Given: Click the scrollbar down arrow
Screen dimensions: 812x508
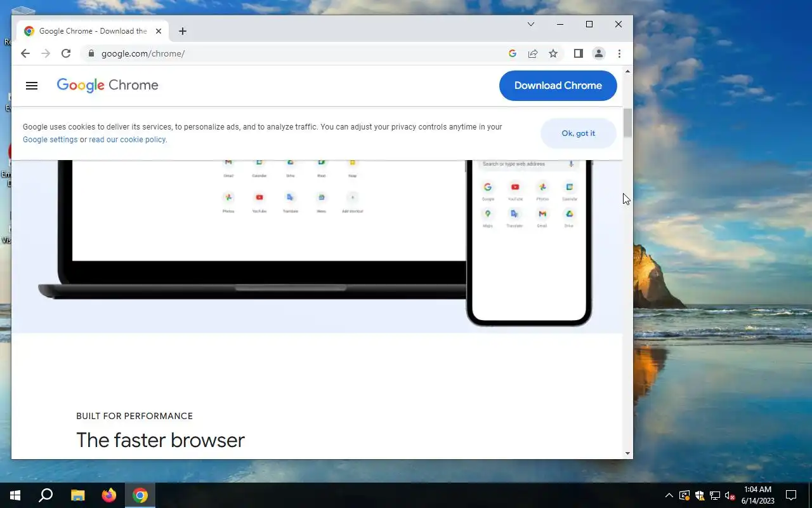Looking at the screenshot, I should pyautogui.click(x=627, y=453).
